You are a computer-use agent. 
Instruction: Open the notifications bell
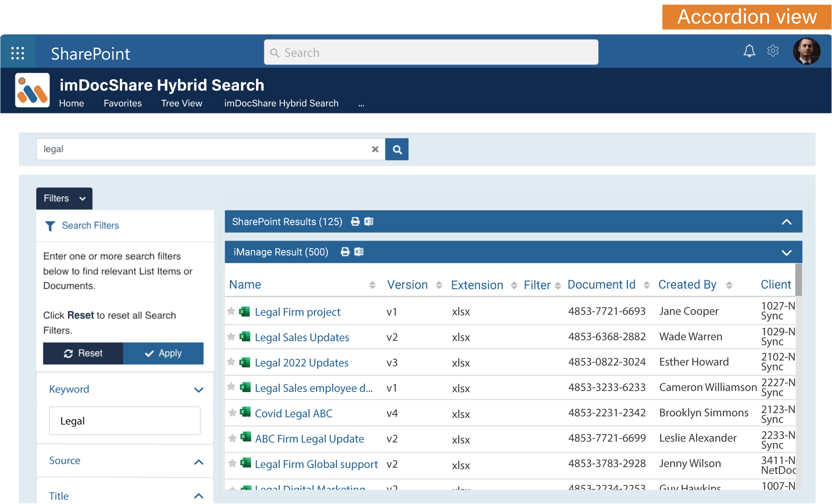(x=749, y=51)
